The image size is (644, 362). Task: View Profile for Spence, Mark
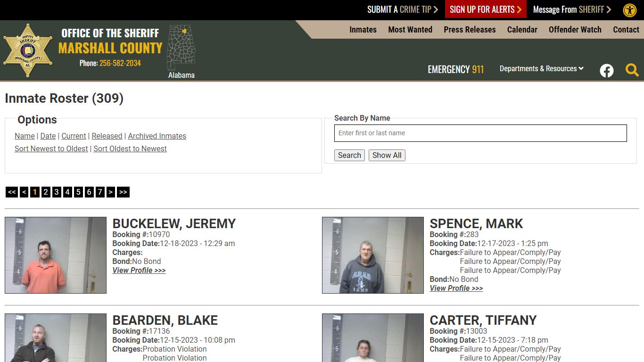[x=456, y=288]
